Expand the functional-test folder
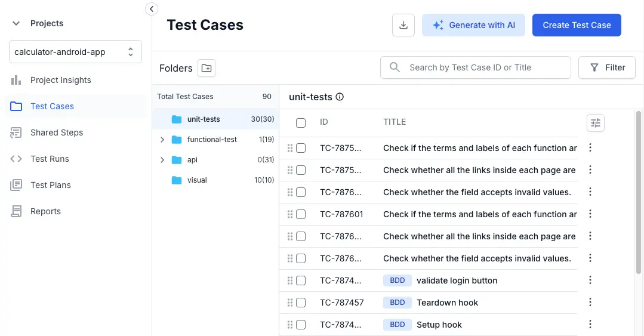The width and height of the screenshot is (644, 336). click(x=162, y=140)
